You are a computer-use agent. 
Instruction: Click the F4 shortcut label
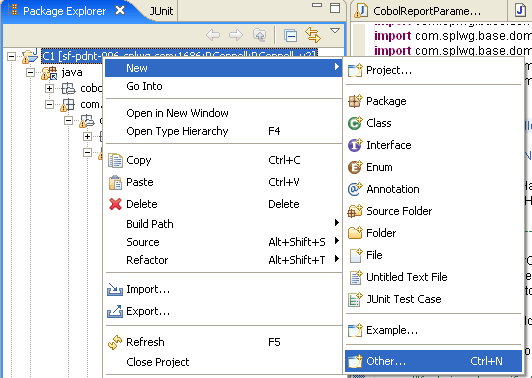(x=274, y=131)
